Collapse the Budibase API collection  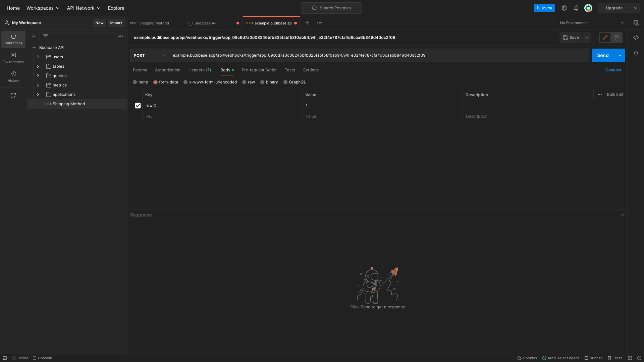coord(34,48)
